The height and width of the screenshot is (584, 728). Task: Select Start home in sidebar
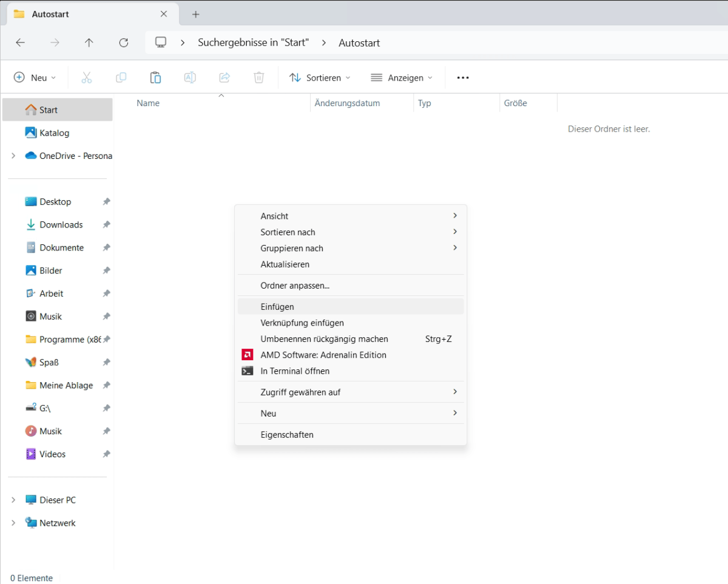pos(57,110)
